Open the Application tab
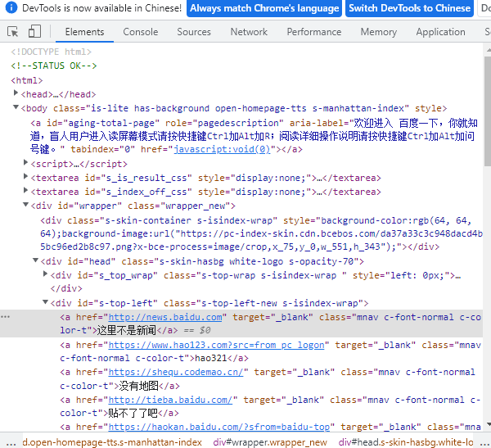 point(440,32)
